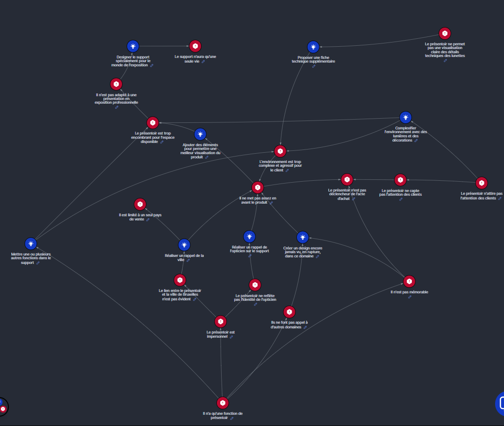This screenshot has width=504, height=426.
Task: Select red node 'Le lien entre le présentoir et la ville'
Action: click(180, 280)
